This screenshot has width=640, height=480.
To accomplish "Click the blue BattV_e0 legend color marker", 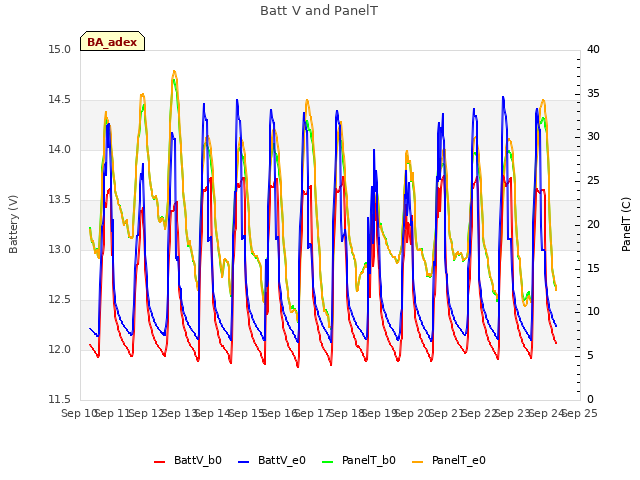I will click(x=243, y=462).
